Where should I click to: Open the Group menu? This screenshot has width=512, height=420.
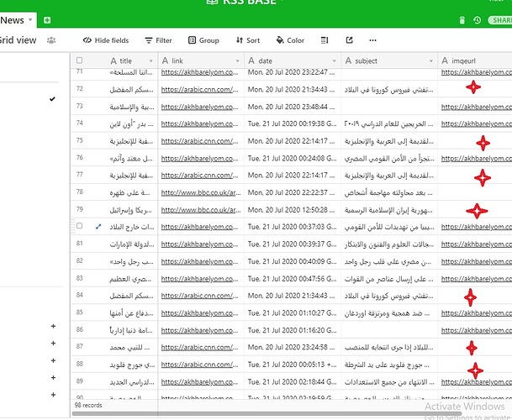pyautogui.click(x=203, y=40)
